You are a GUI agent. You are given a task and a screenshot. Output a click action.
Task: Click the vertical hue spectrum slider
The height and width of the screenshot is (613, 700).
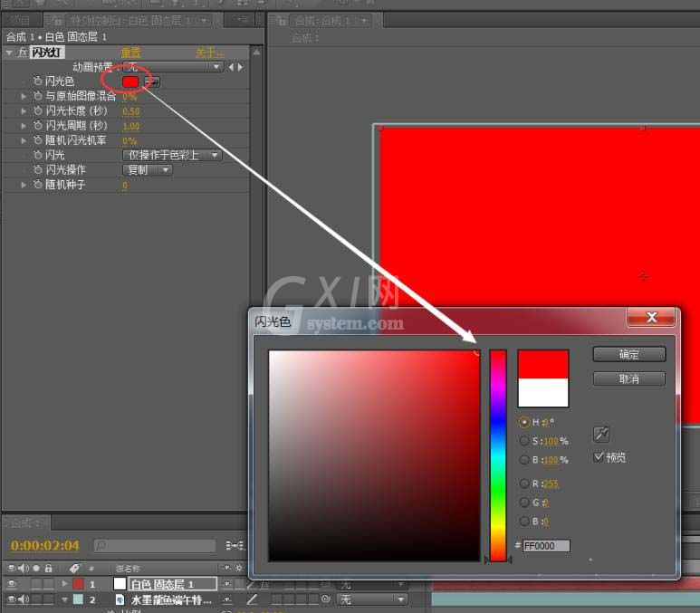coord(498,455)
